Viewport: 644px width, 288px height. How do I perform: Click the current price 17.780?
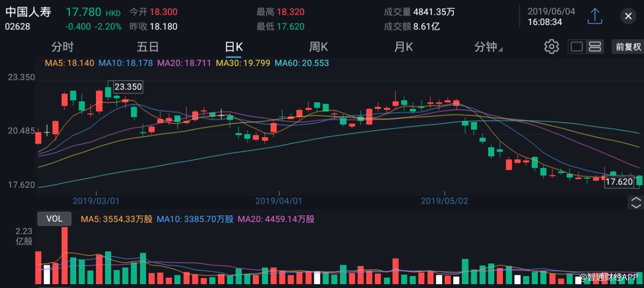(x=84, y=12)
